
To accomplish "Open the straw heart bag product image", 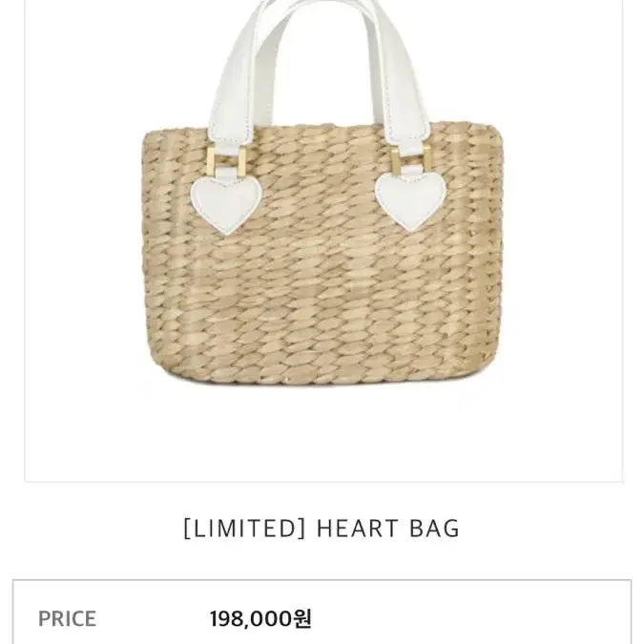I will click(323, 240).
